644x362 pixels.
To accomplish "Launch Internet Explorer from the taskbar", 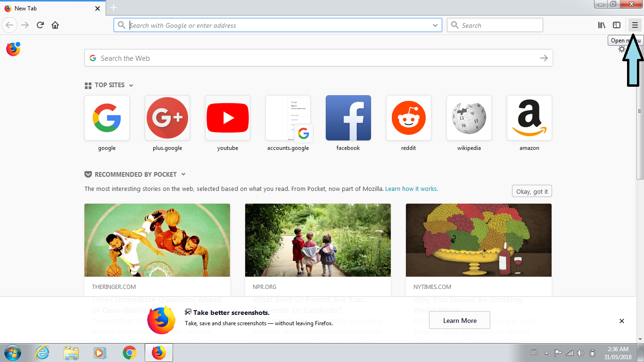I will click(42, 353).
